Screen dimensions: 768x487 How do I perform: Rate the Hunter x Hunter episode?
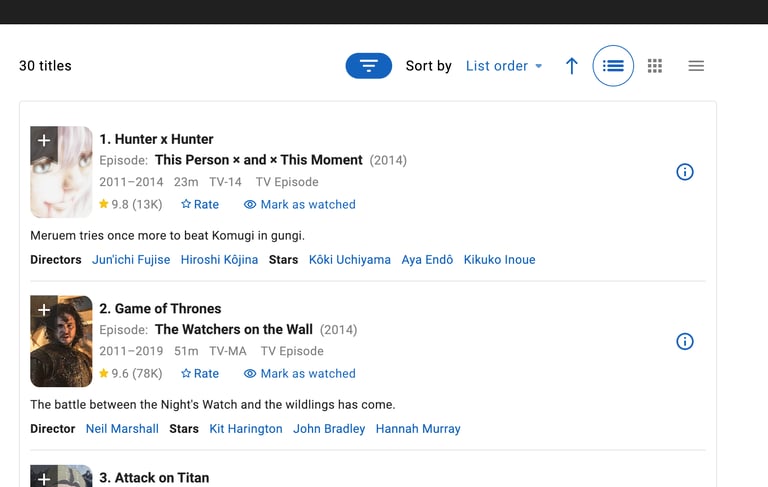point(200,204)
